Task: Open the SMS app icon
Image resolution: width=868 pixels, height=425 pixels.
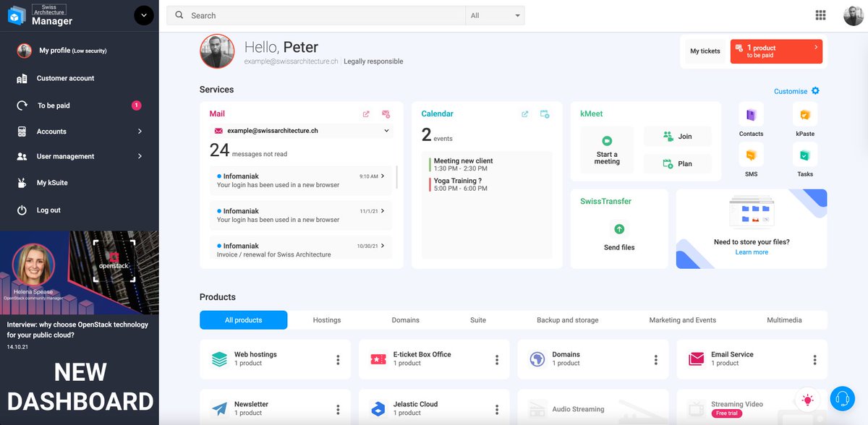Action: coord(751,155)
